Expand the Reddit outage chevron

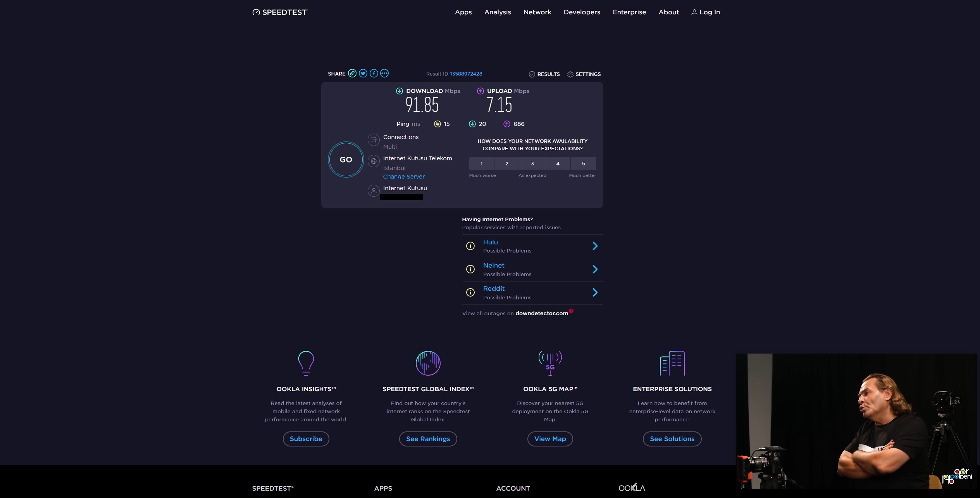[x=595, y=292]
